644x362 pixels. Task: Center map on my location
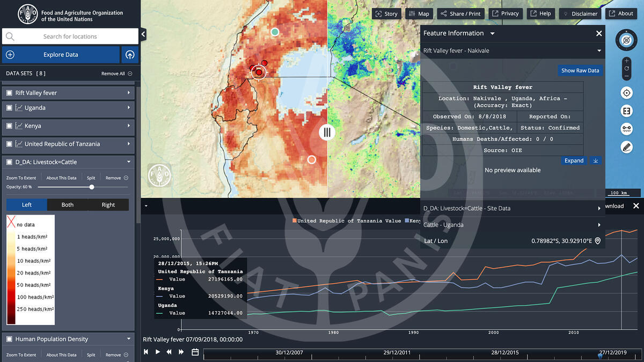click(x=626, y=93)
